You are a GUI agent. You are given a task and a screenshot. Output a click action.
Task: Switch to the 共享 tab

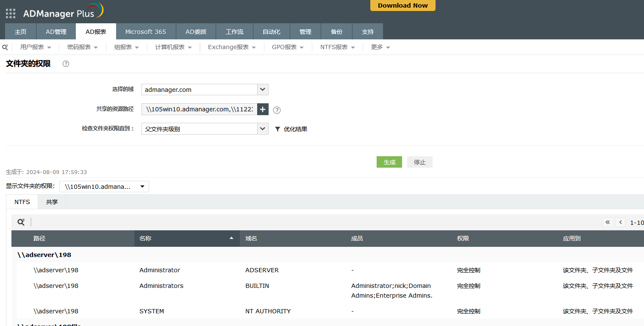click(x=52, y=202)
